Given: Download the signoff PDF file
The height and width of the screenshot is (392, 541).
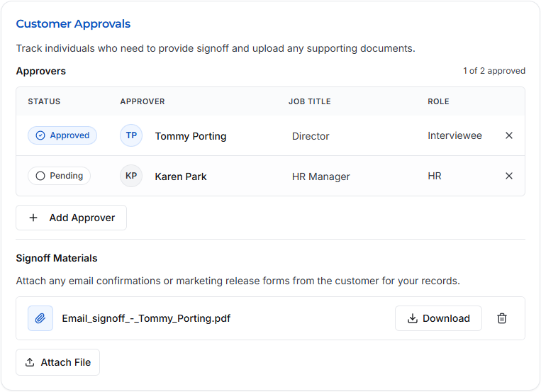Looking at the screenshot, I should point(438,318).
